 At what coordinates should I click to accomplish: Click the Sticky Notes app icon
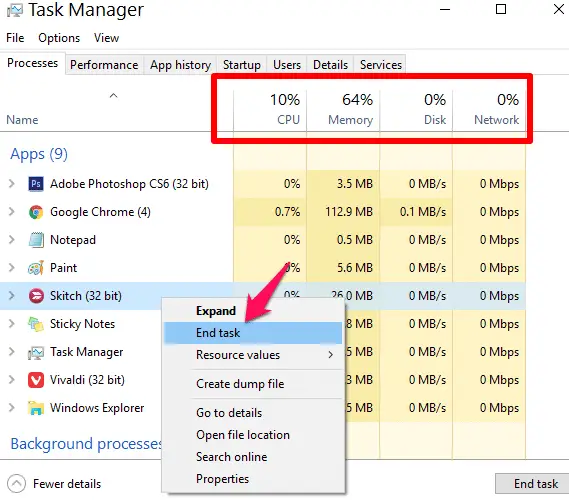(36, 324)
